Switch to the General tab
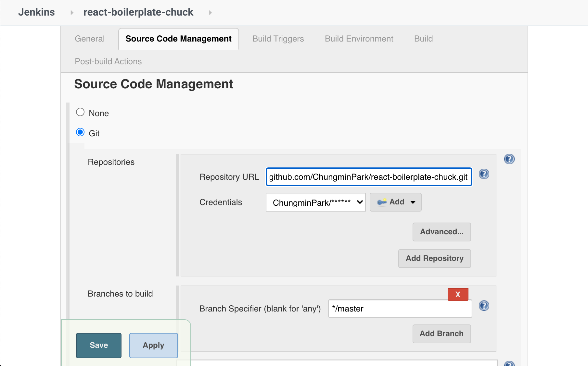The image size is (588, 366). tap(90, 39)
